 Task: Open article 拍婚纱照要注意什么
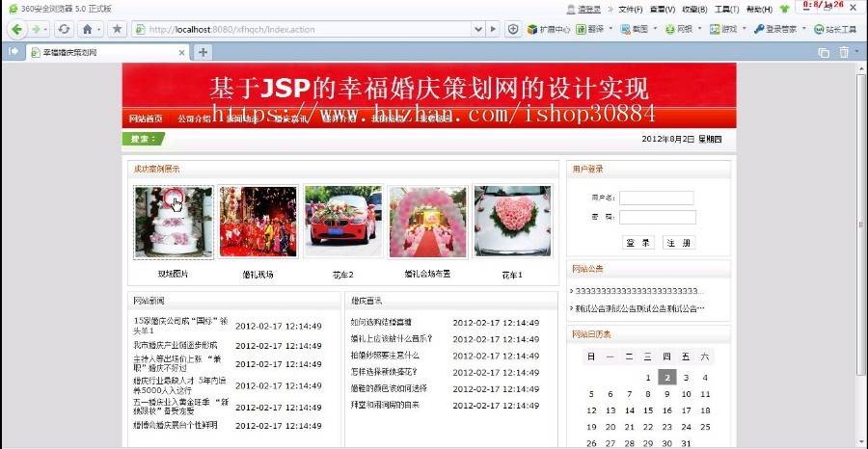pyautogui.click(x=385, y=355)
